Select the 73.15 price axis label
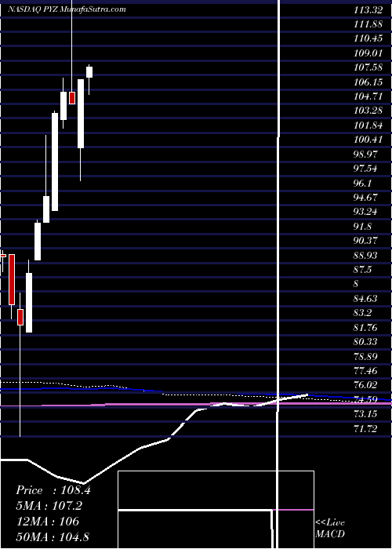Viewport: 392px width, 549px height. (366, 414)
